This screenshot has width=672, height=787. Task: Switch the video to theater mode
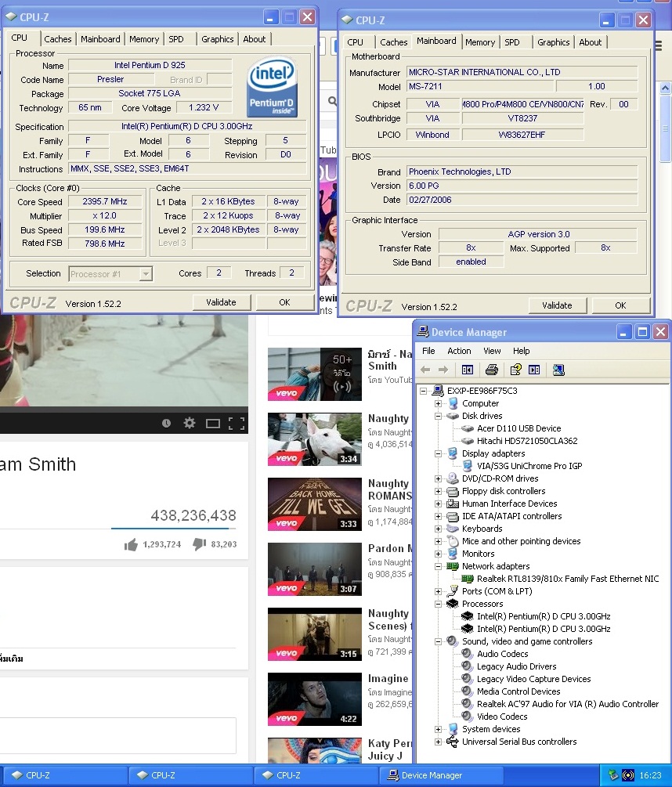coord(212,424)
